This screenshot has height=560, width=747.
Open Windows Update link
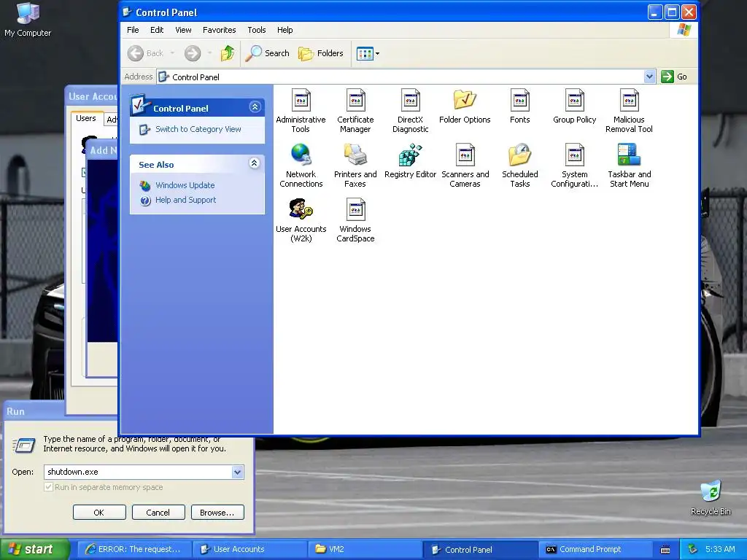point(185,185)
